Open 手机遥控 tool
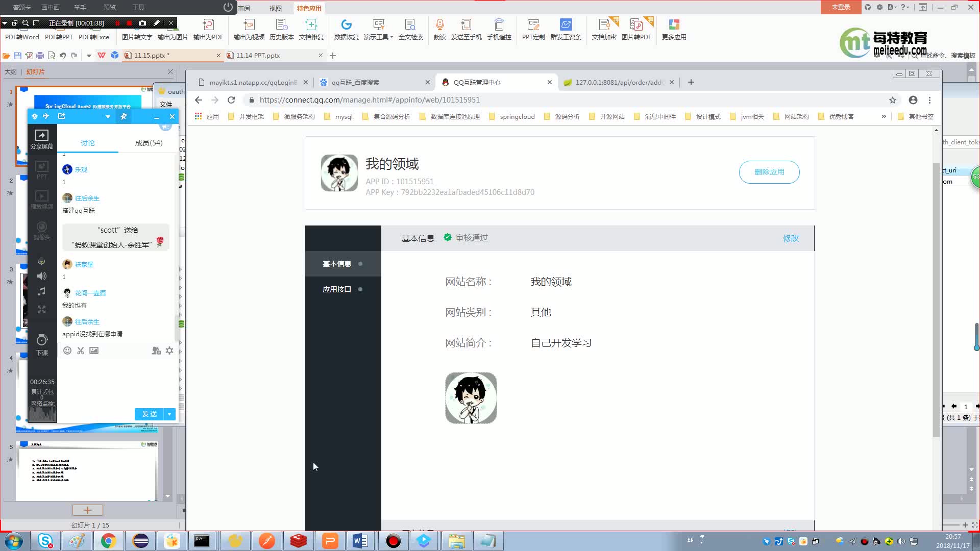The height and width of the screenshot is (551, 980). point(499,30)
